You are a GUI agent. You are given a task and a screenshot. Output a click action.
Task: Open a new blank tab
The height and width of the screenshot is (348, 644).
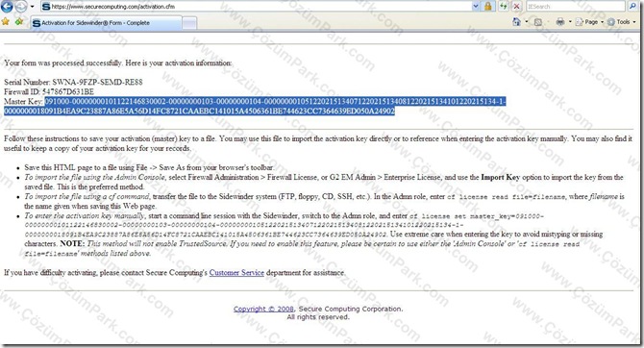pos(189,23)
